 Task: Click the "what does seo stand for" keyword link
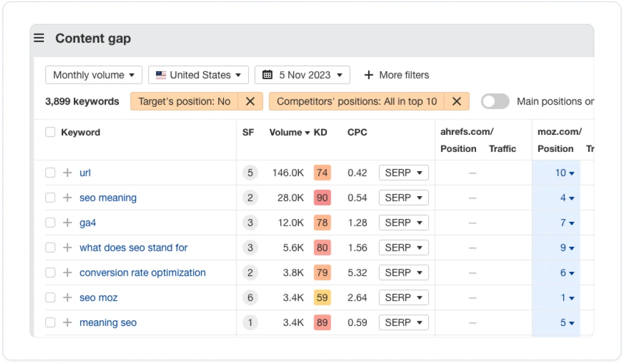coord(133,247)
